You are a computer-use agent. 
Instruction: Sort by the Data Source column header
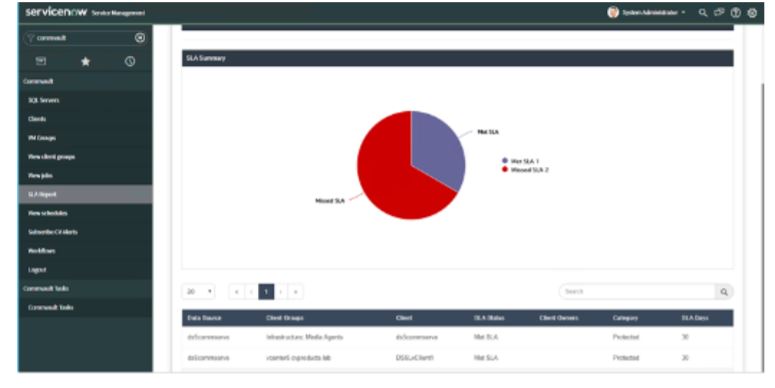[205, 318]
